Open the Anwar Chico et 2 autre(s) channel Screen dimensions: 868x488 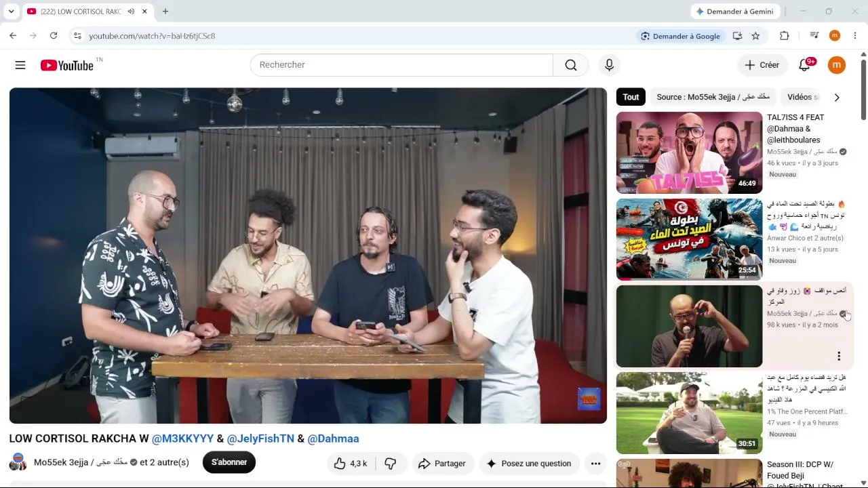(805, 238)
